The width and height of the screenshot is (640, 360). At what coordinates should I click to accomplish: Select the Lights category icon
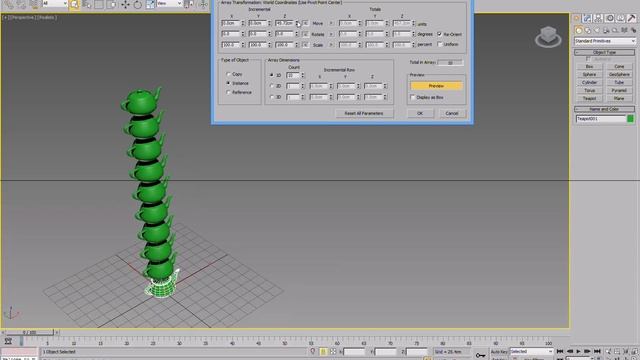[x=597, y=30]
